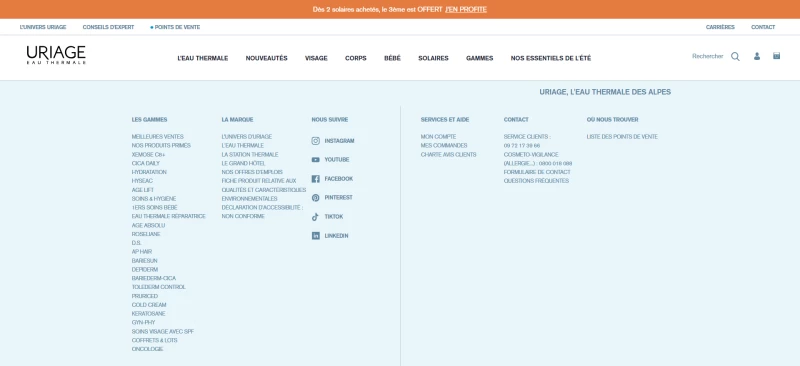Open CONSEILS D'EXPERT in top bar
This screenshot has width=800, height=366.
[x=108, y=27]
